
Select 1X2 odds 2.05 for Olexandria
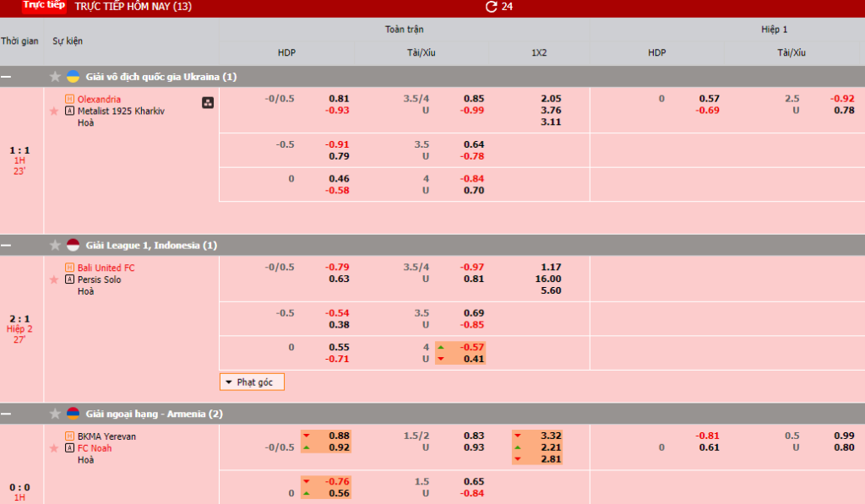(x=550, y=99)
